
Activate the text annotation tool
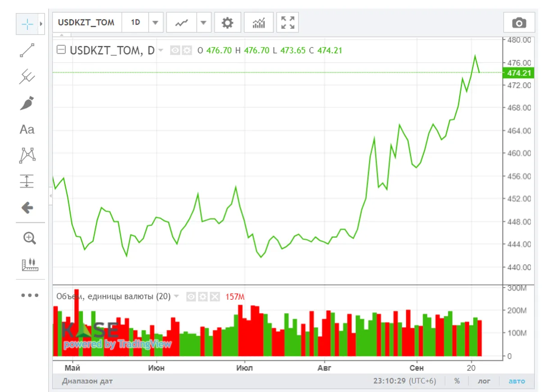click(27, 130)
